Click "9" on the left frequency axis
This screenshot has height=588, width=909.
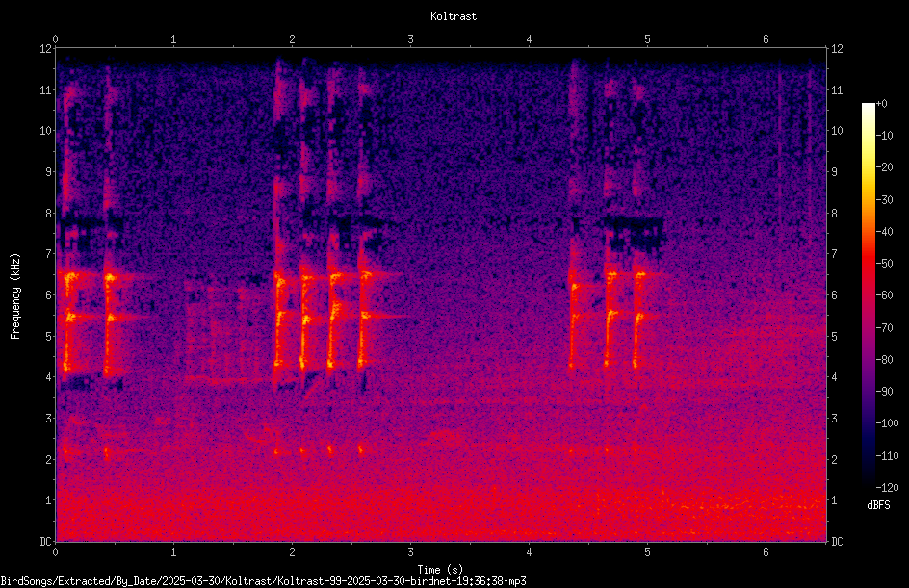[48, 172]
